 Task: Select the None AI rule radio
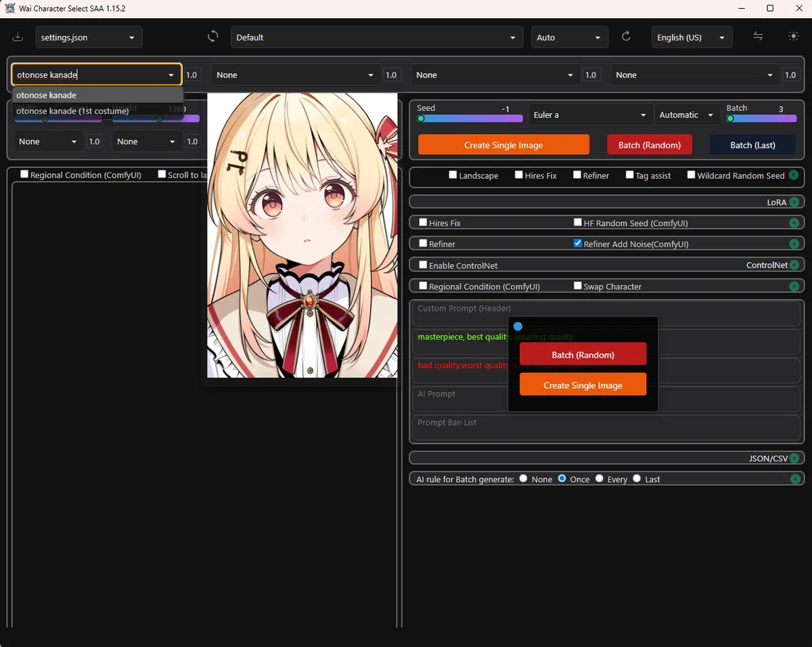click(x=523, y=478)
